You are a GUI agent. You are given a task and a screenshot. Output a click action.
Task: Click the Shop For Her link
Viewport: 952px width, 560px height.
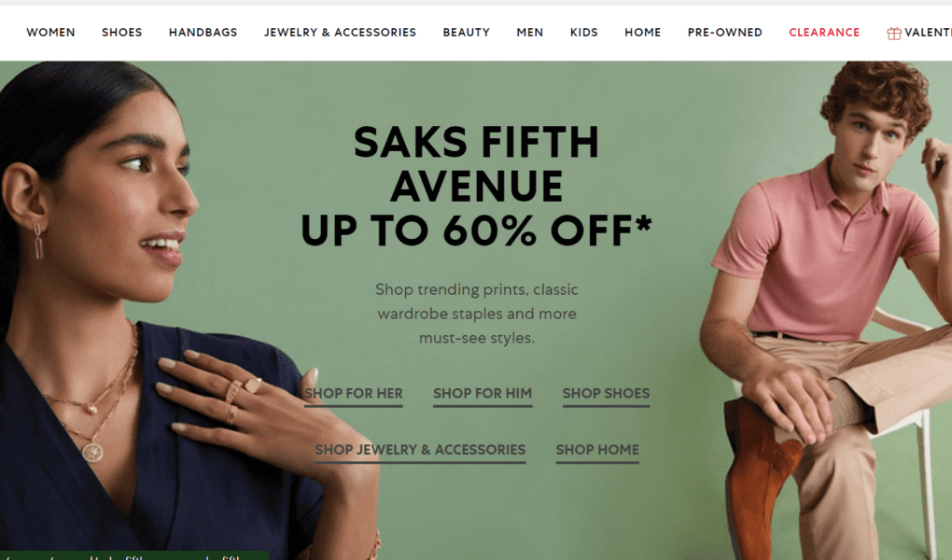354,394
